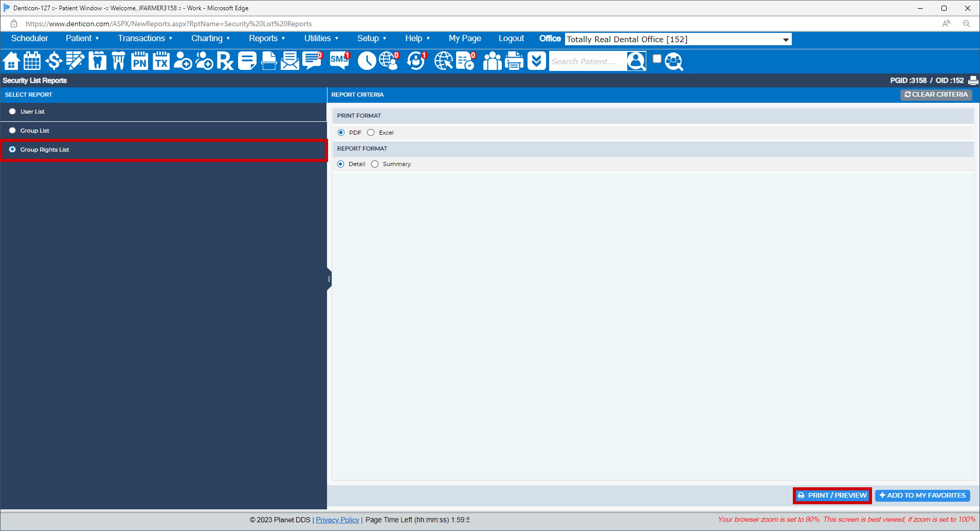Tick the checkbox next to patient search
Viewport: 980px width, 531px height.
657,59
